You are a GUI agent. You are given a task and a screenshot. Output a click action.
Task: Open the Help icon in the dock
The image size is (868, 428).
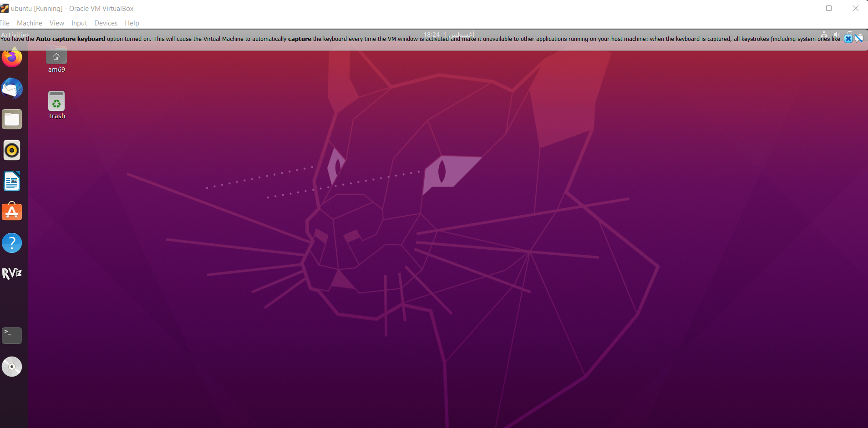[x=12, y=243]
